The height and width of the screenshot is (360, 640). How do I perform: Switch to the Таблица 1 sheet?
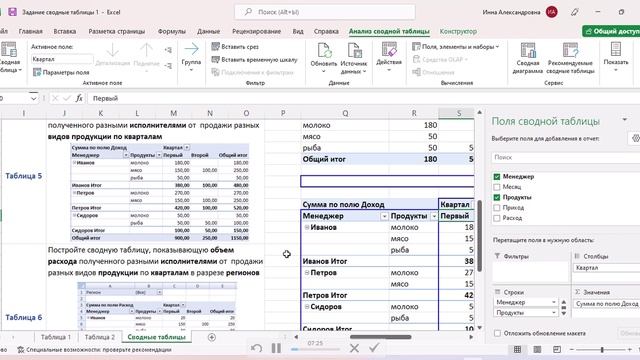[x=56, y=337]
